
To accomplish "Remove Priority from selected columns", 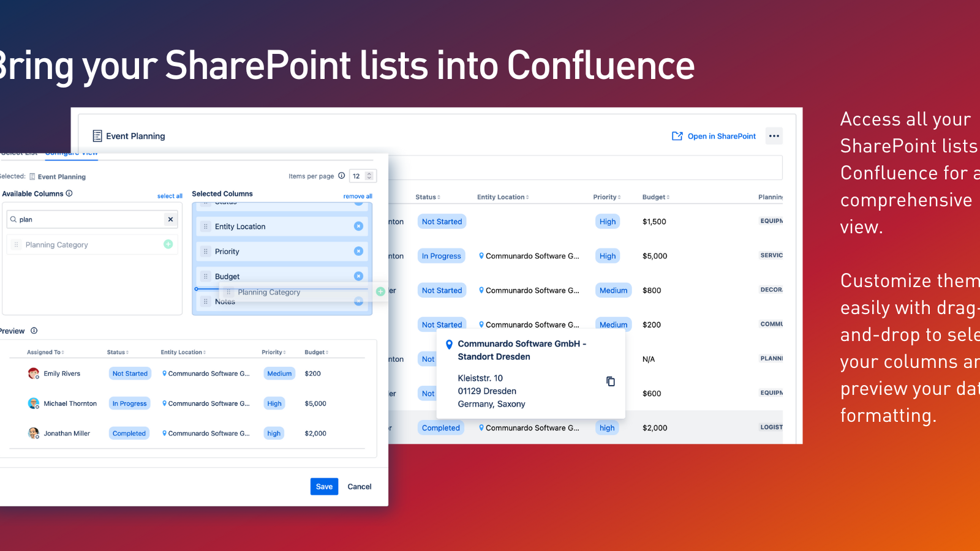I will [x=358, y=251].
